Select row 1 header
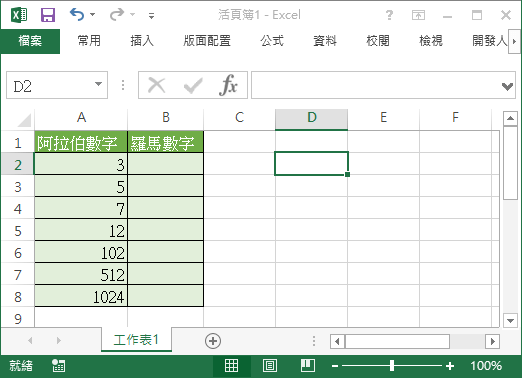522x378 pixels. 18,143
